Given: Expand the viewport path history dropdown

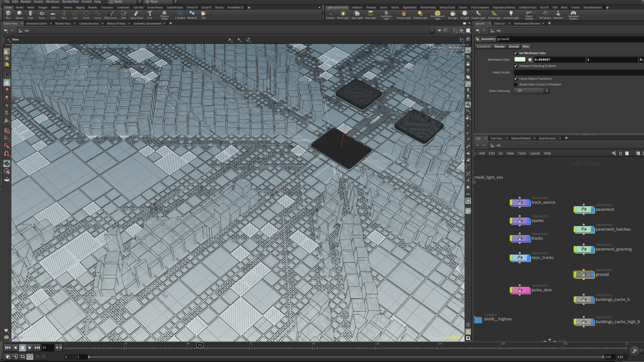Looking at the screenshot, I should pos(432,31).
